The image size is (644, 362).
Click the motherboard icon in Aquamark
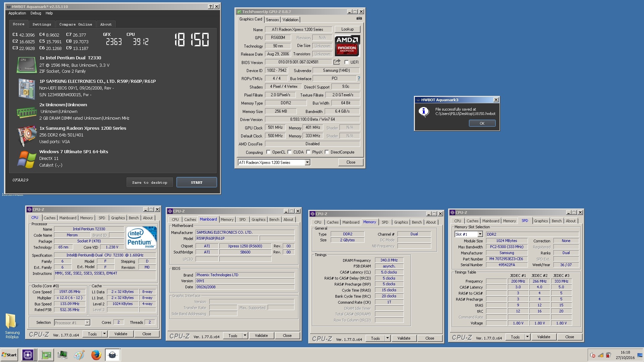pos(26,89)
